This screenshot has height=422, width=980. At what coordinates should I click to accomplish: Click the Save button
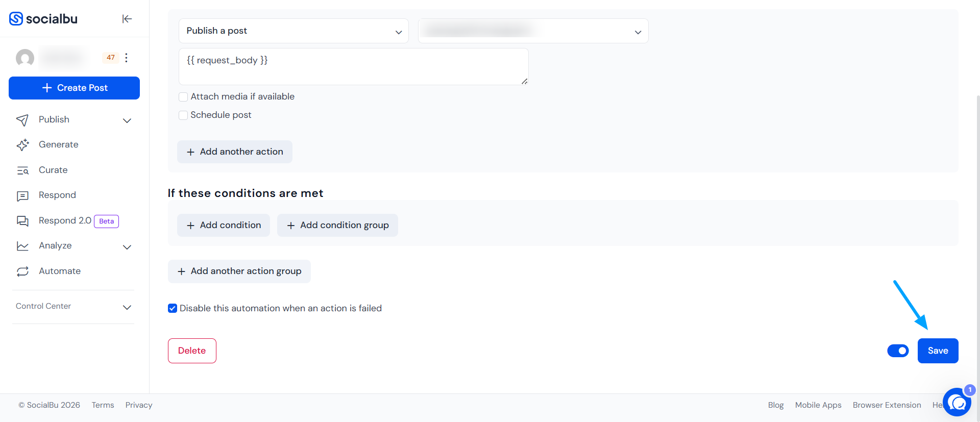pyautogui.click(x=938, y=351)
